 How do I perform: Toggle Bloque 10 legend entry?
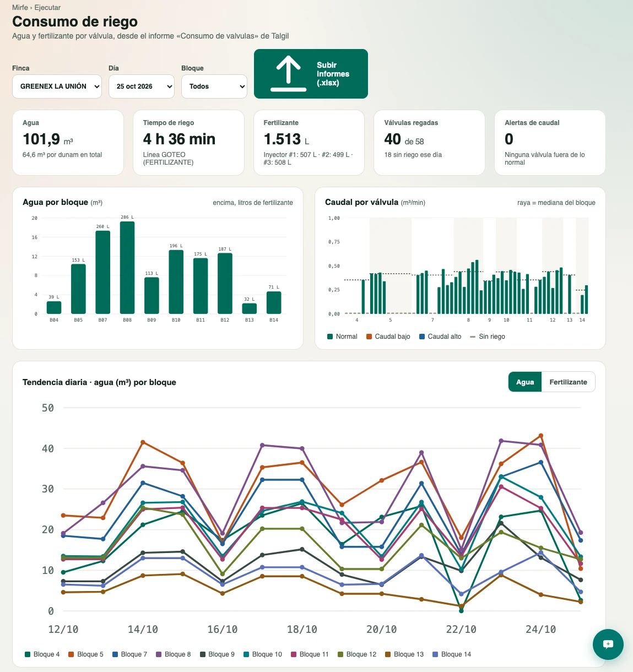263,654
